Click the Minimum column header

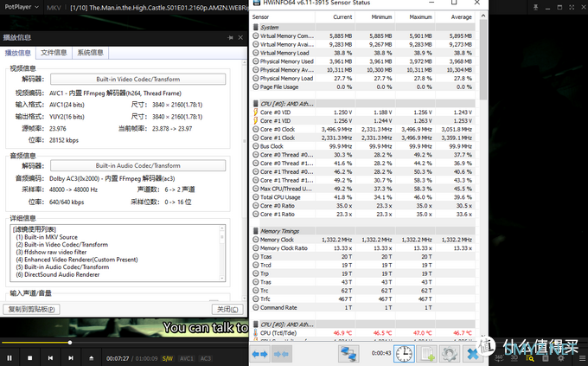click(375, 17)
